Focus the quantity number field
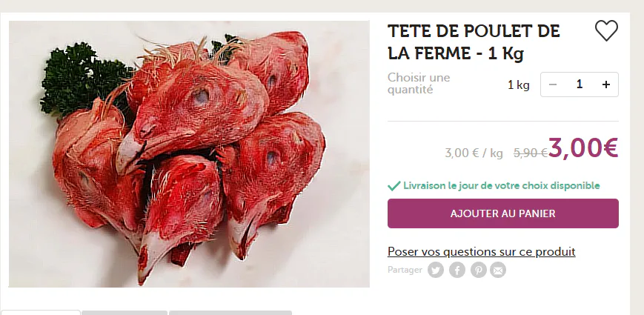644x315 pixels. coord(579,84)
